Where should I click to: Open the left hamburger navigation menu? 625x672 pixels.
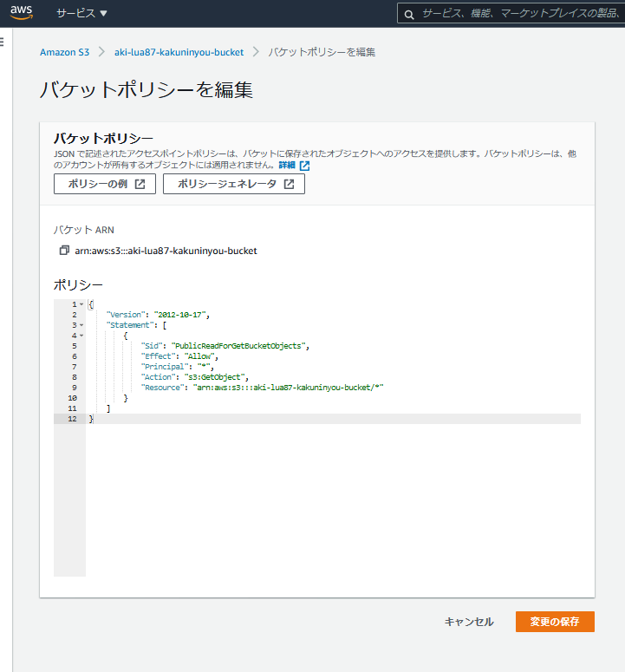pyautogui.click(x=2, y=42)
